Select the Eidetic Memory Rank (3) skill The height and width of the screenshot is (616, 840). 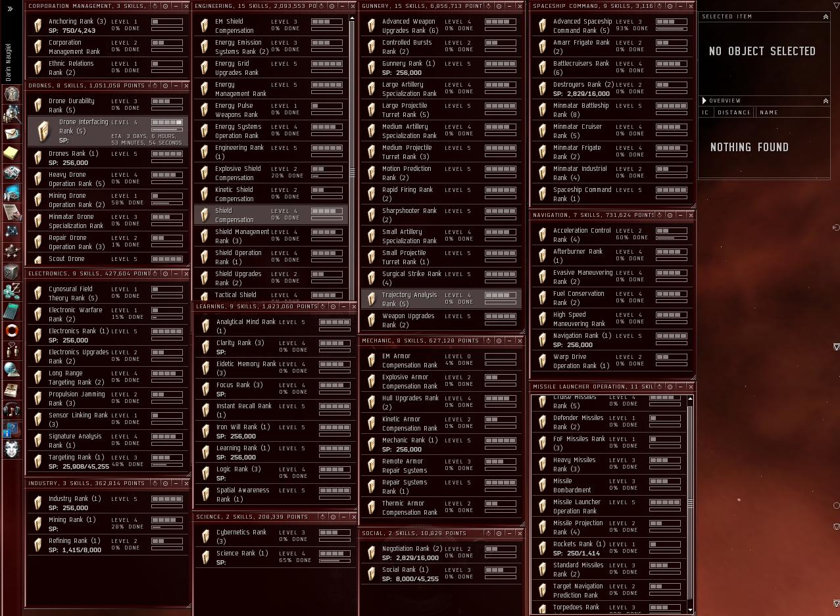point(274,368)
